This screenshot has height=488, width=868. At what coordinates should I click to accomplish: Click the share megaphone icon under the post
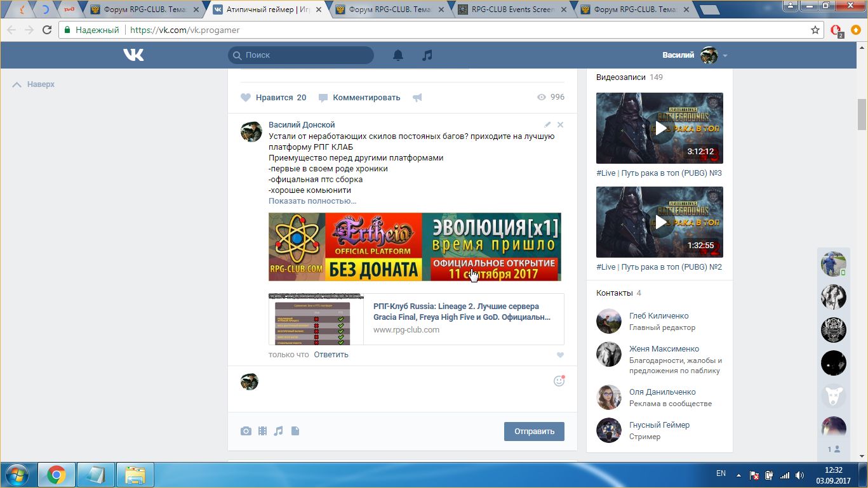tap(417, 98)
